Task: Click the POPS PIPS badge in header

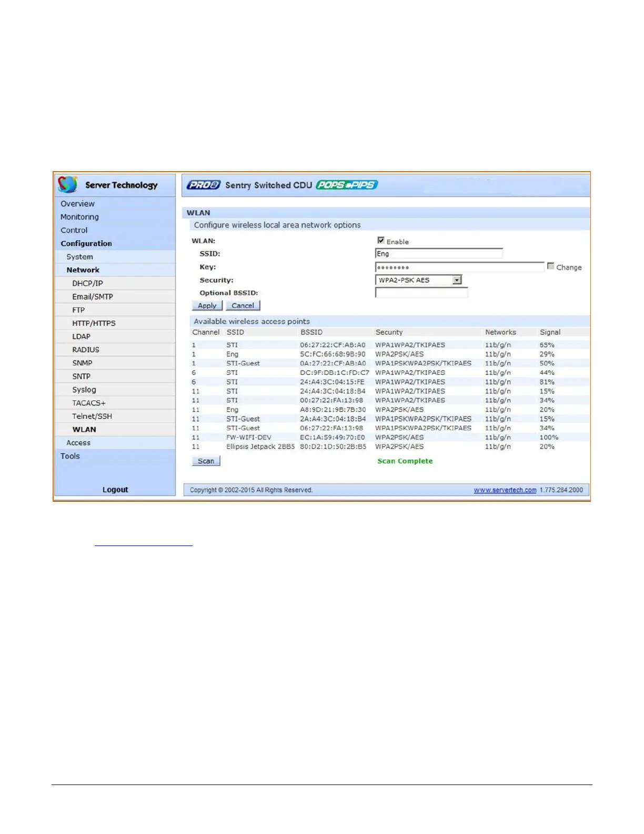Action: click(347, 185)
